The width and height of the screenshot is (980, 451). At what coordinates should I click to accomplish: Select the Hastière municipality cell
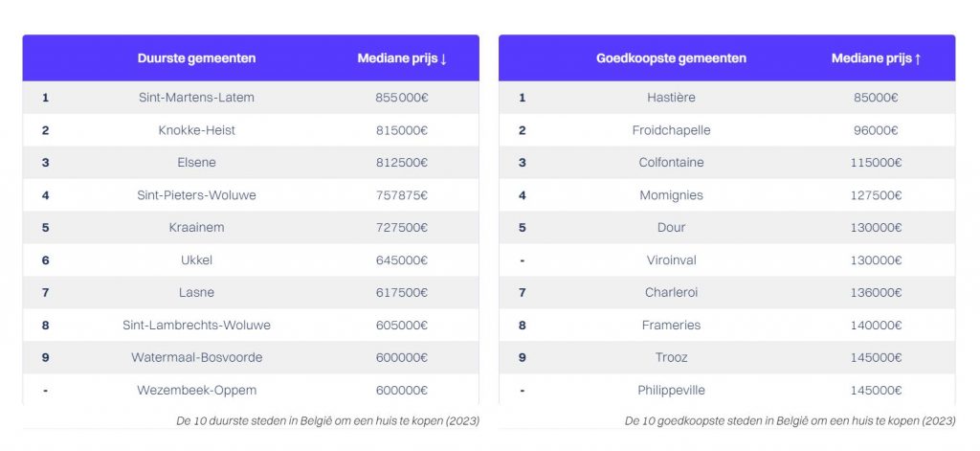point(671,98)
